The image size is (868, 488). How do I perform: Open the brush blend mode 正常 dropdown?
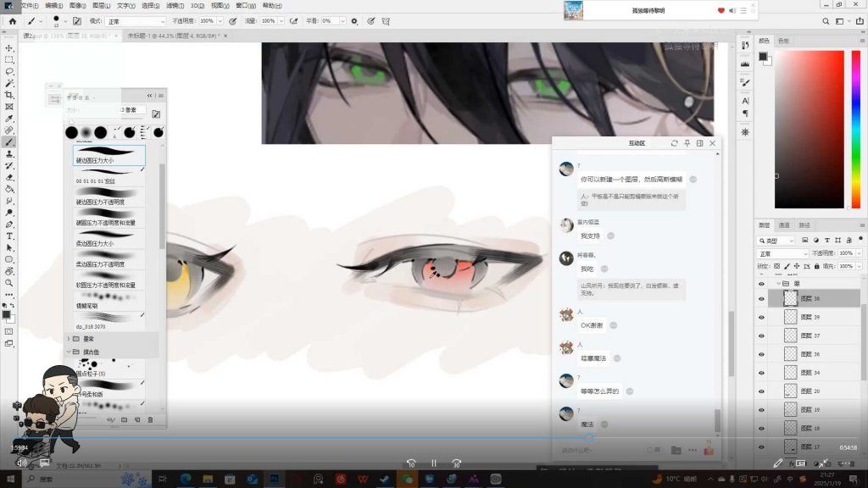[x=136, y=21]
